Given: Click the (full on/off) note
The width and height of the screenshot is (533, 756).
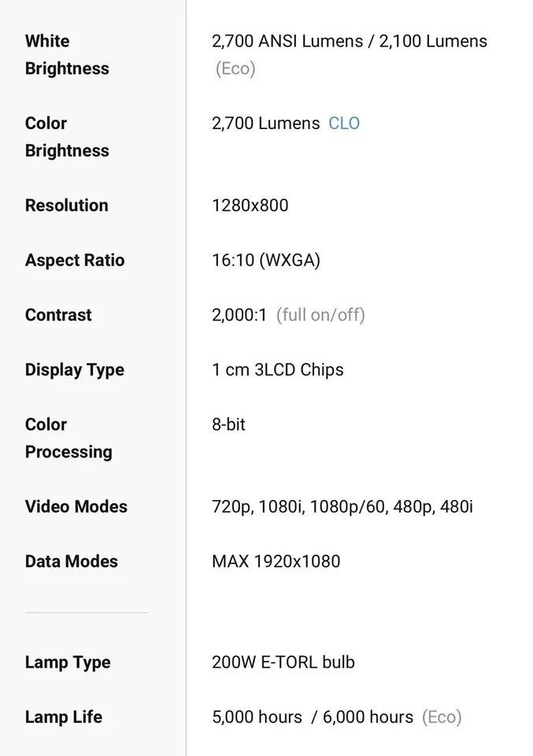Looking at the screenshot, I should coord(320,315).
